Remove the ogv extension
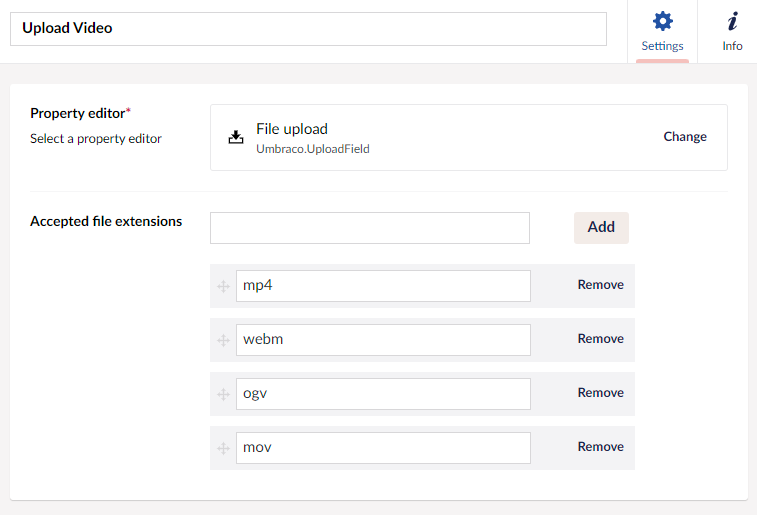 pyautogui.click(x=600, y=393)
